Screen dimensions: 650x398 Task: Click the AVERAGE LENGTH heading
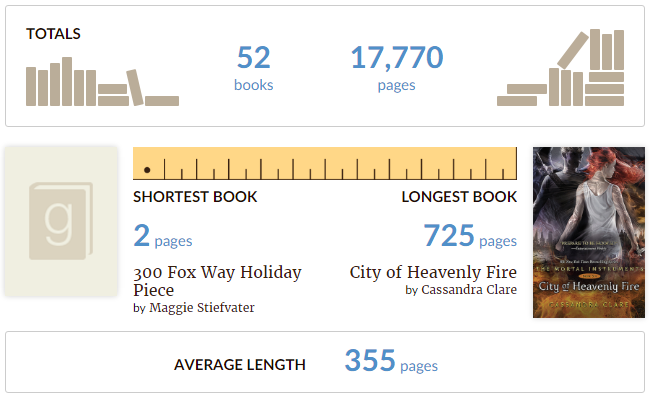pyautogui.click(x=240, y=365)
